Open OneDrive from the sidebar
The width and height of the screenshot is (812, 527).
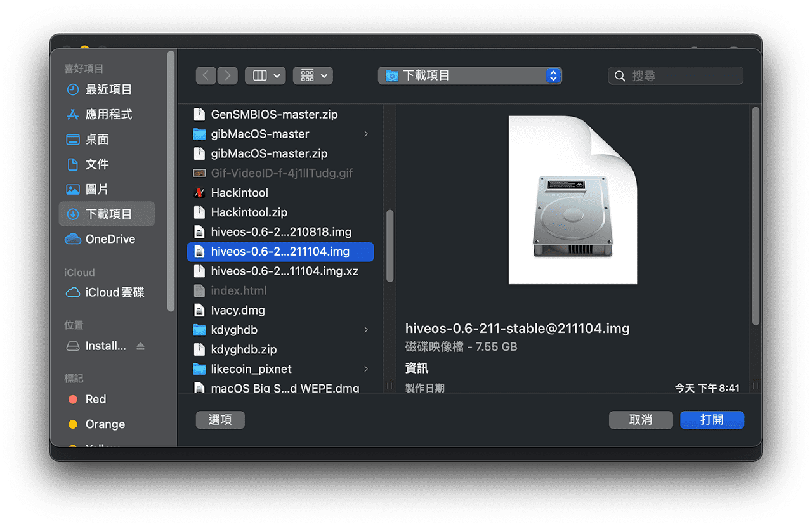pos(109,239)
